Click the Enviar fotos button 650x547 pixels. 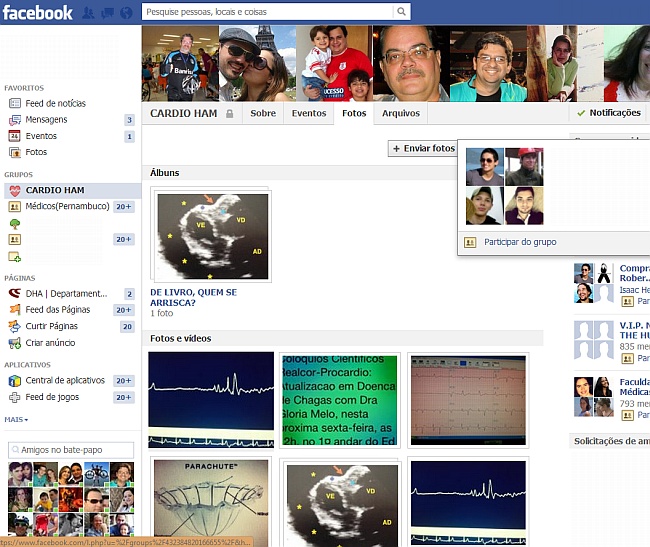coord(422,148)
